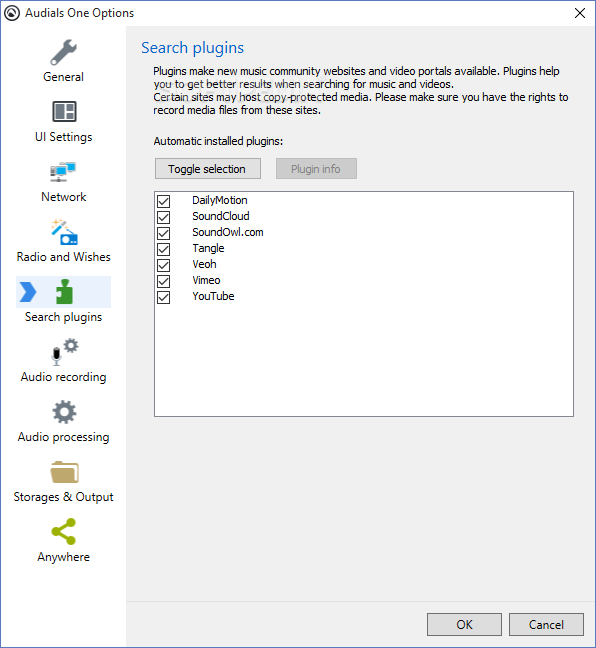This screenshot has height=648, width=596.
Task: Open UI Settings layout icon
Action: [x=64, y=112]
